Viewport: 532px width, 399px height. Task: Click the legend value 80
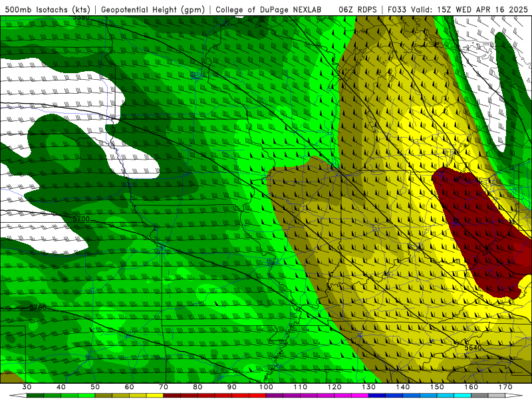pos(198,387)
